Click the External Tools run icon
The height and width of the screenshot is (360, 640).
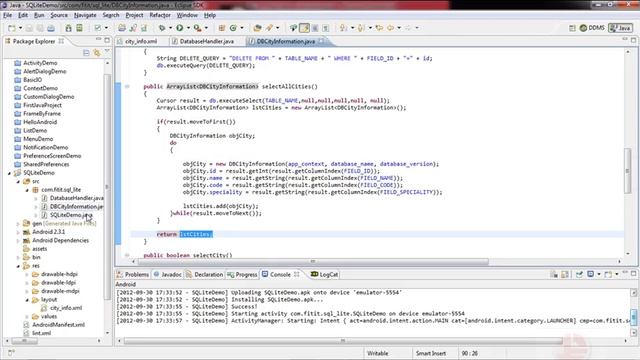197,28
